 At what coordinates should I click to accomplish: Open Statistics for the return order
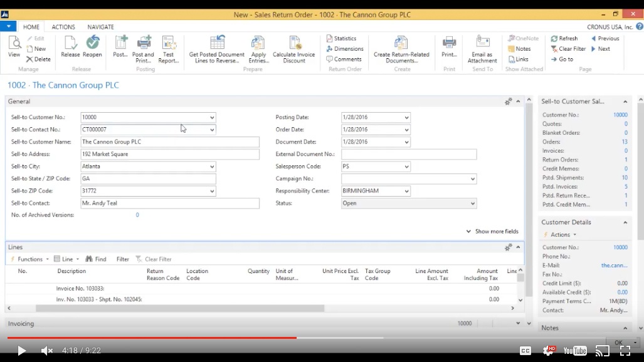point(341,39)
